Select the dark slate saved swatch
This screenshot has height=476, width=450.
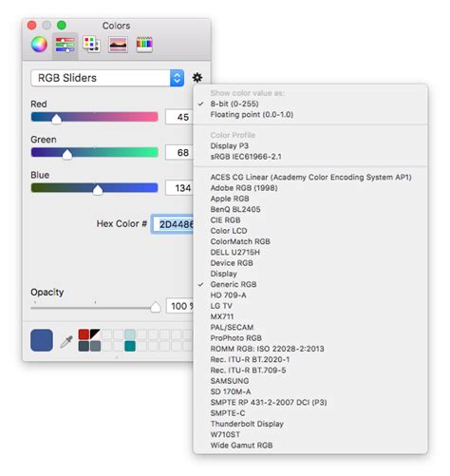[84, 346]
